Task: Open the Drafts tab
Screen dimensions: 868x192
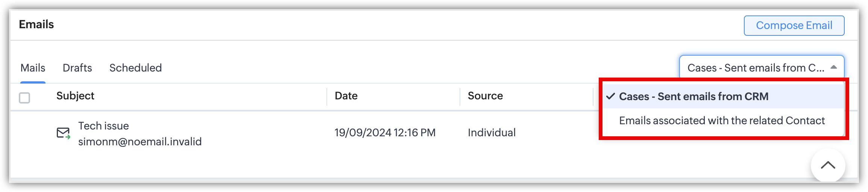Action: tap(77, 68)
